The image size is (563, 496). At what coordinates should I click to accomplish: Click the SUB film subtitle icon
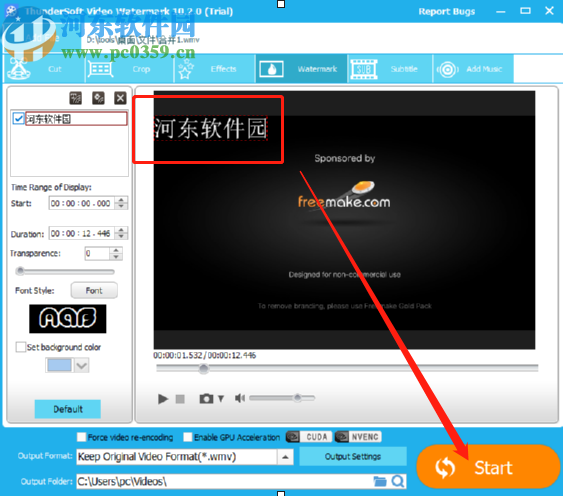point(364,69)
